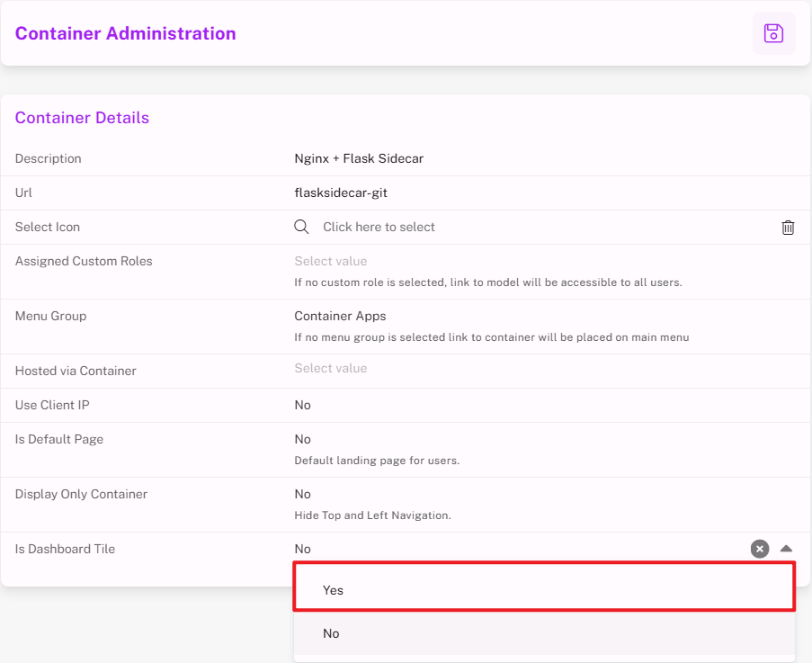Edit the Description field Nginx + Flask Sidecar
The width and height of the screenshot is (812, 663).
click(359, 158)
